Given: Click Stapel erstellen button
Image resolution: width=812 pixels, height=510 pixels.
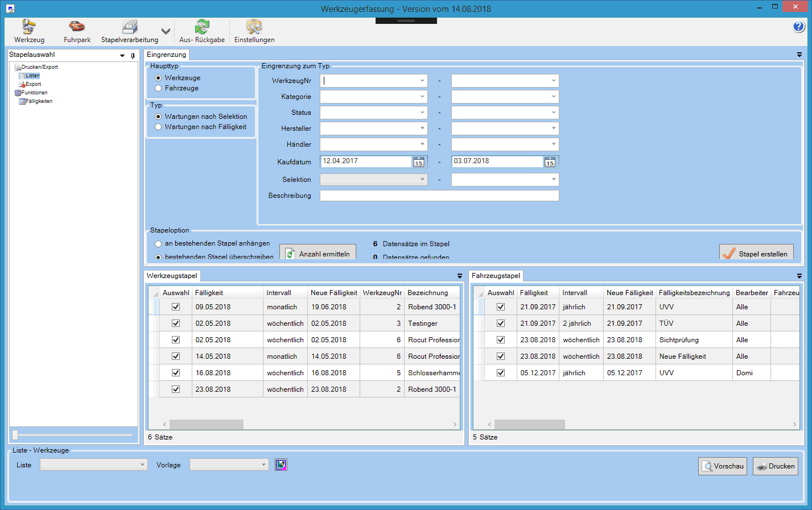Looking at the screenshot, I should pyautogui.click(x=756, y=253).
